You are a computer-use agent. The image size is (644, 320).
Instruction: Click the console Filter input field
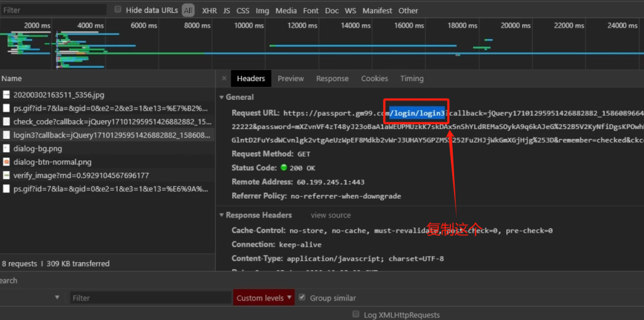click(x=151, y=298)
